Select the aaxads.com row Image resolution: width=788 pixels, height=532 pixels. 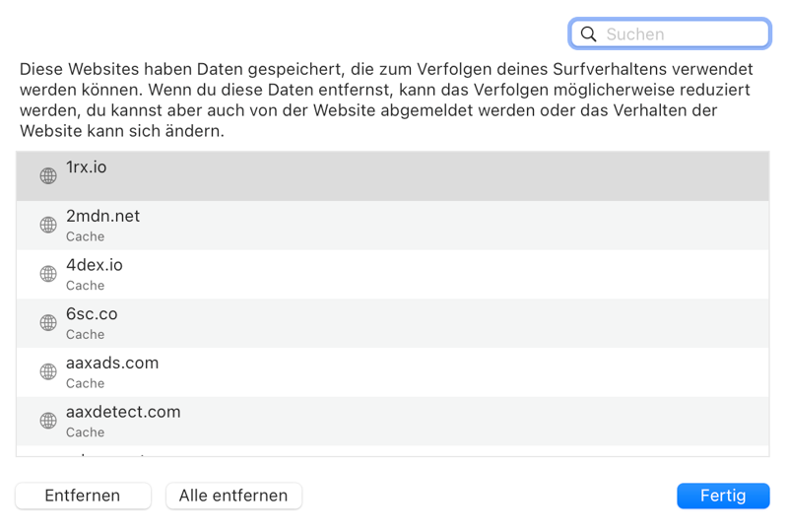pos(394,371)
